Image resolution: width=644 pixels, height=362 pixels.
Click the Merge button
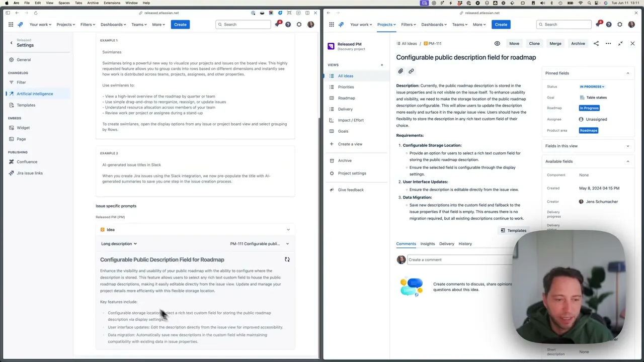click(x=555, y=43)
